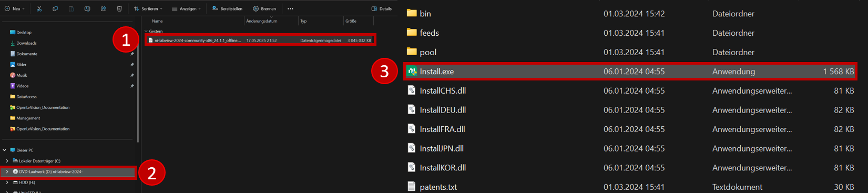Image resolution: width=868 pixels, height=193 pixels.
Task: Click the Share icon in toolbar
Action: coord(103,8)
